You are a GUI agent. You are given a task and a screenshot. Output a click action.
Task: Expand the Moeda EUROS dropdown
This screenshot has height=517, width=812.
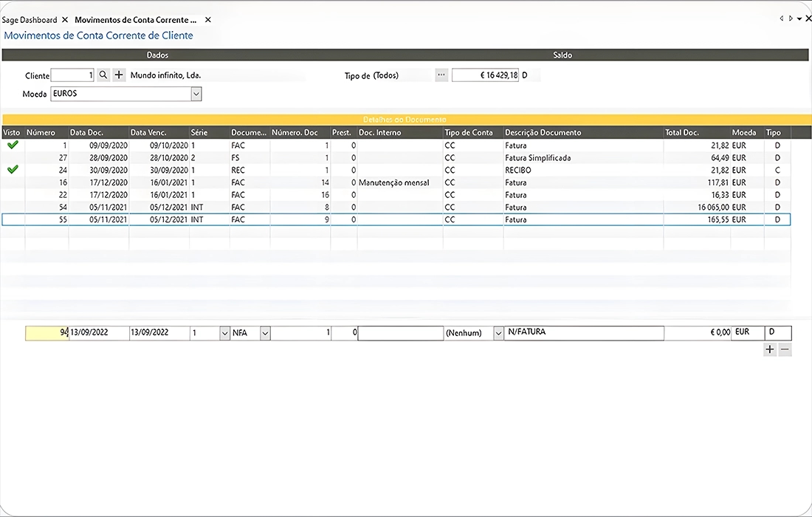tap(196, 94)
